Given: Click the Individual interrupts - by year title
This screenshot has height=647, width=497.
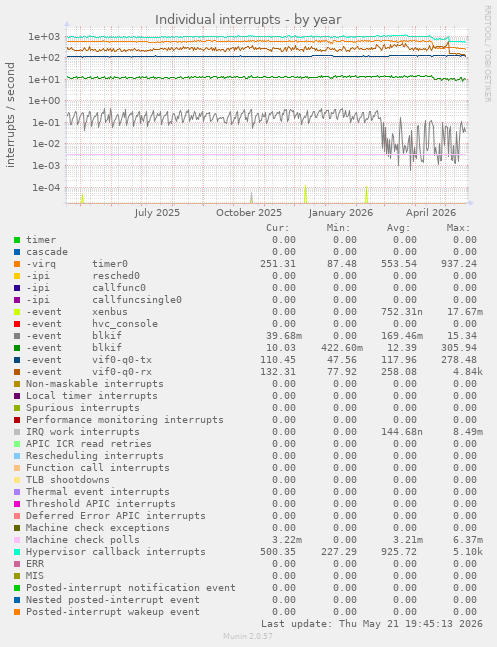Looking at the screenshot, I should pyautogui.click(x=248, y=19).
